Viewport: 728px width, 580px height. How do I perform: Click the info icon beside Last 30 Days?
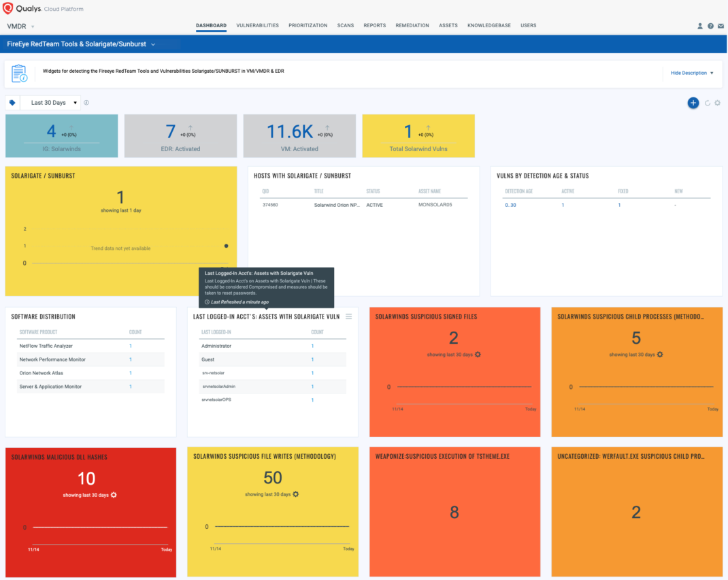pyautogui.click(x=86, y=103)
